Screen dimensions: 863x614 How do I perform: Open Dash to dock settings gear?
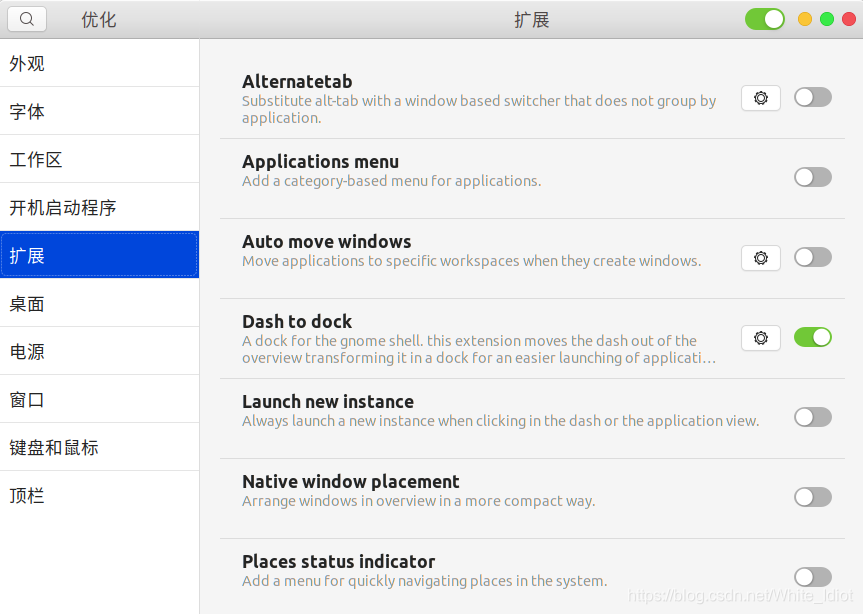[761, 338]
